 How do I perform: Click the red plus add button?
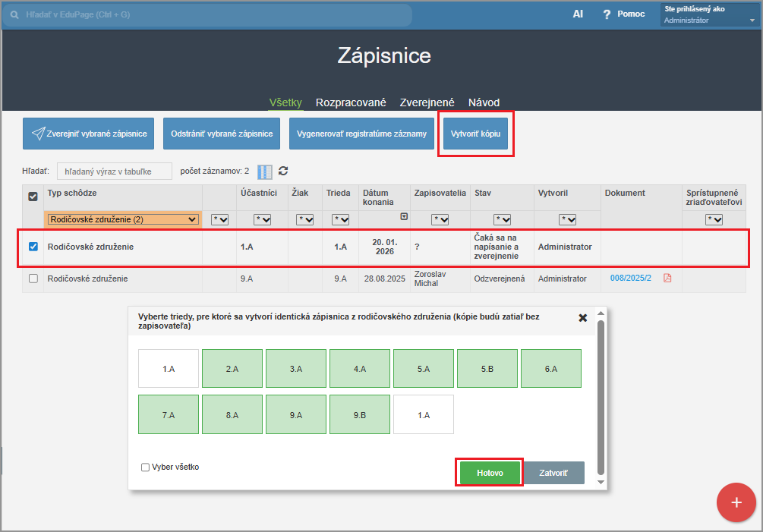coord(736,502)
